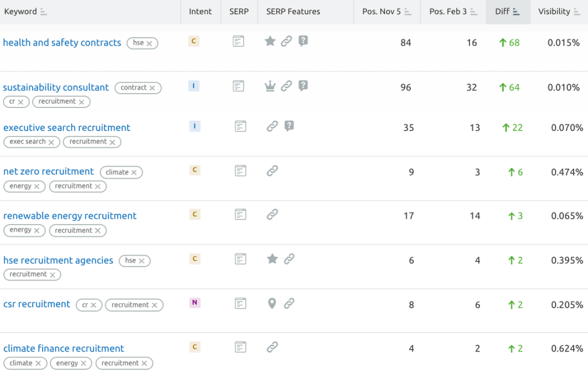588x374 pixels.
Task: Open SERP snapshot for climate finance recruitment
Action: click(241, 347)
